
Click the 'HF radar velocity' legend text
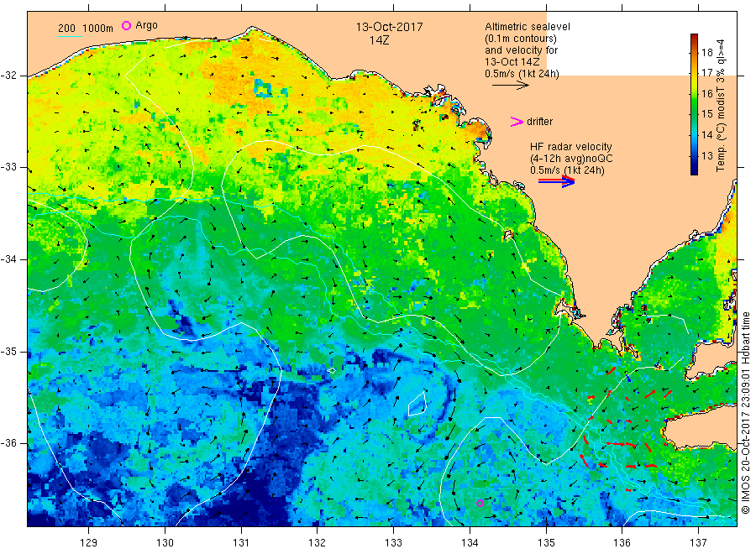point(571,147)
